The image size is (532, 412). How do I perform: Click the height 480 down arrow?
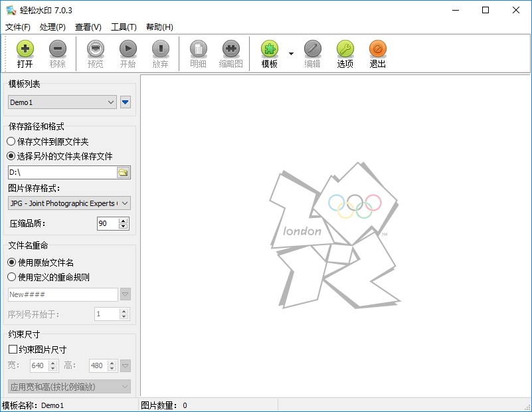coord(112,369)
